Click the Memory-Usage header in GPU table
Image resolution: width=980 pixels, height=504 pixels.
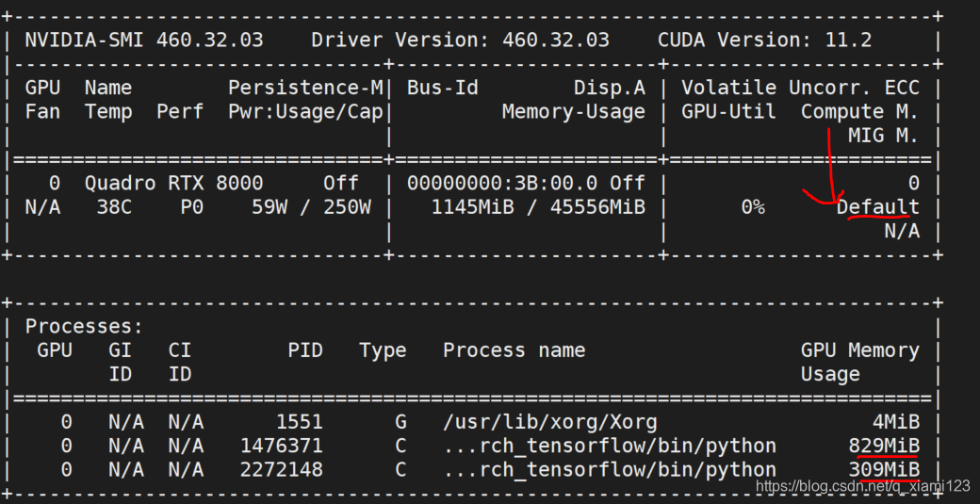coord(574,112)
